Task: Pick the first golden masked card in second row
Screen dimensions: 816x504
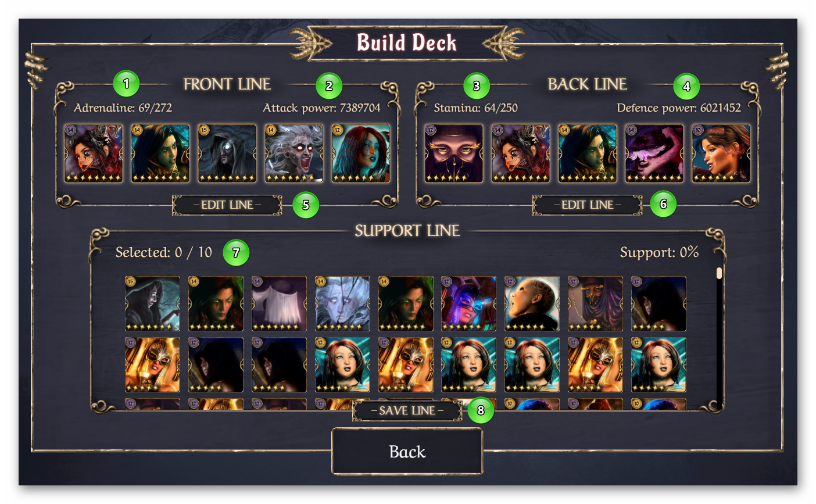Action: (152, 365)
